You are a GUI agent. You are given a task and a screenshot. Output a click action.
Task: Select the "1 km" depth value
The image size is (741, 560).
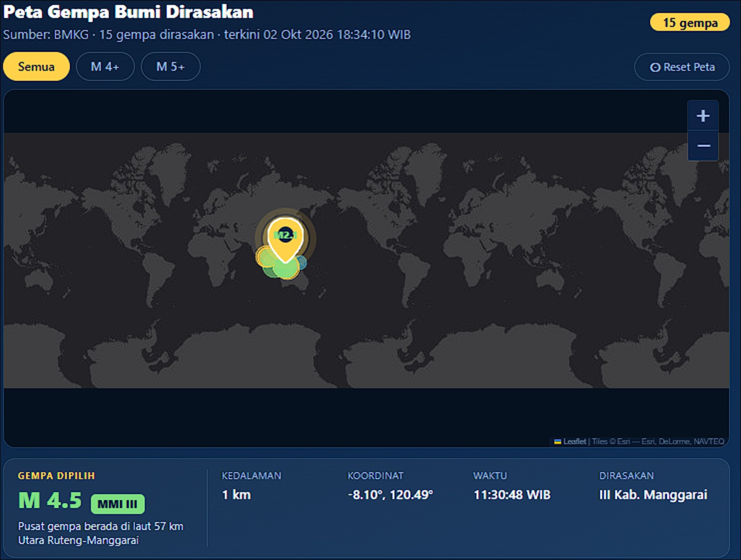[x=236, y=495]
